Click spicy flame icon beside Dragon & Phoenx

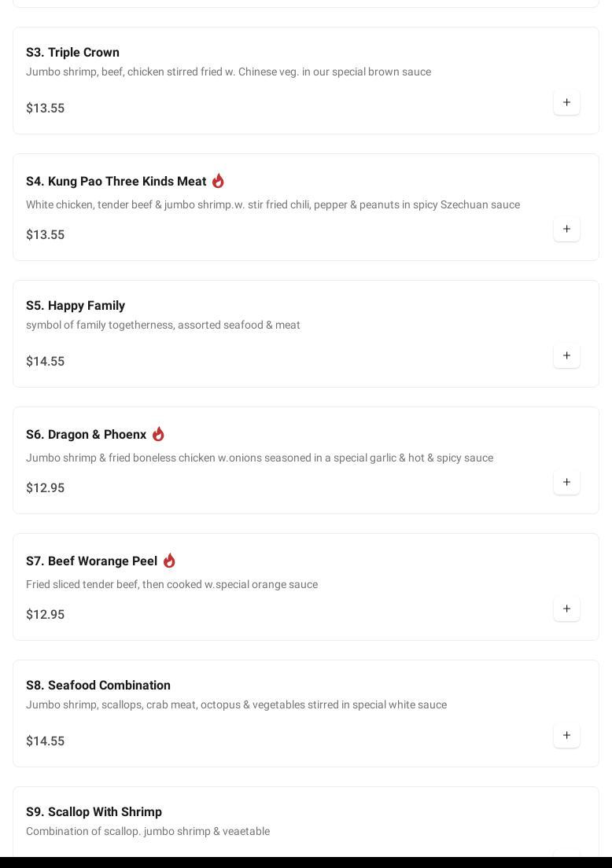click(x=158, y=434)
